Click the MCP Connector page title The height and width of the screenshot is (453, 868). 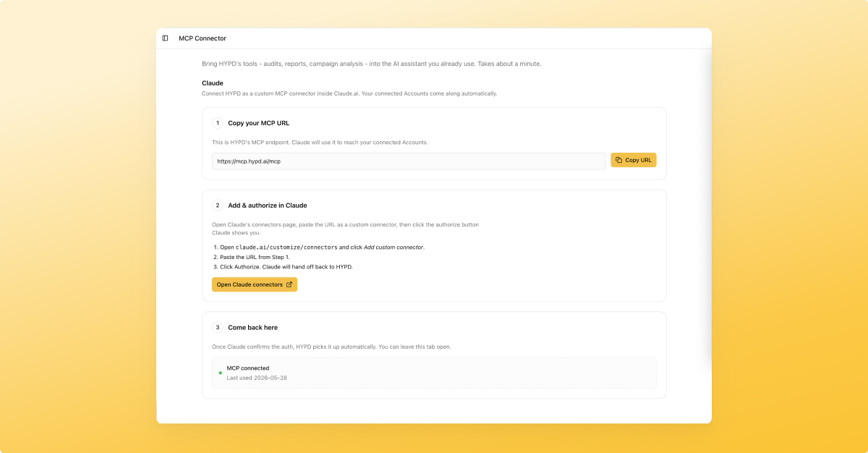point(203,38)
